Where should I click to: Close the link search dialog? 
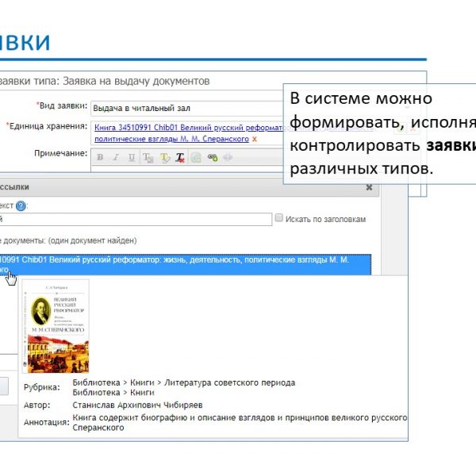click(x=369, y=187)
